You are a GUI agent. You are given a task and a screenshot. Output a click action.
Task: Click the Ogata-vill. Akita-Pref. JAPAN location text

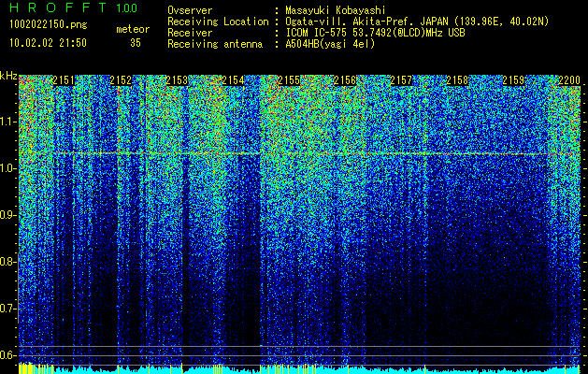[x=417, y=22]
